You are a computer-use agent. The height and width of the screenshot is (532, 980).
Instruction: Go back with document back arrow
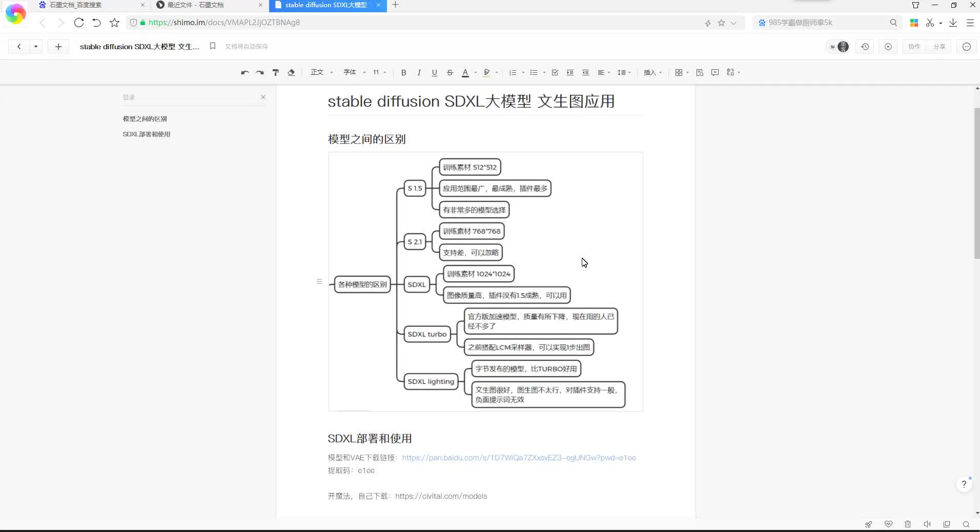[x=19, y=47]
